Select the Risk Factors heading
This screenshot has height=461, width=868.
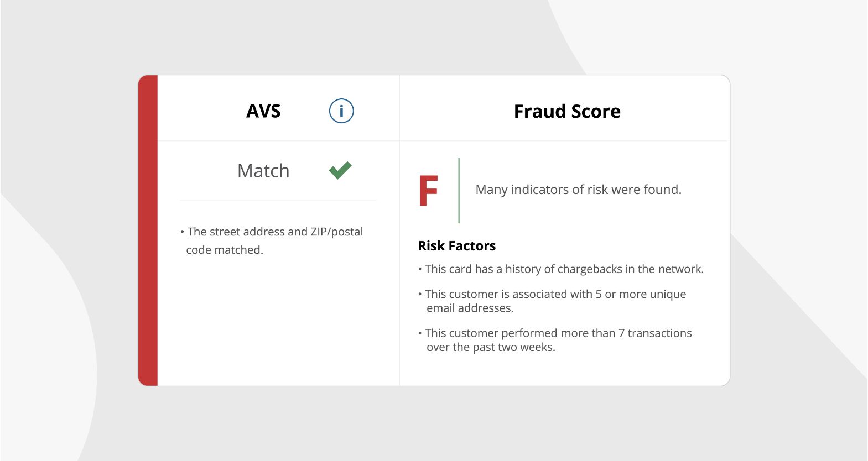tap(457, 246)
